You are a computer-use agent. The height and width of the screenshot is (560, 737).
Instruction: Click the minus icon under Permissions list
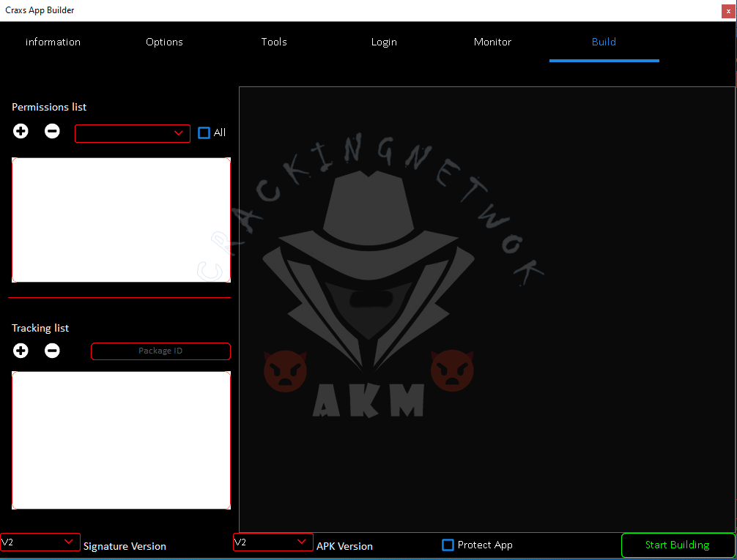(52, 132)
